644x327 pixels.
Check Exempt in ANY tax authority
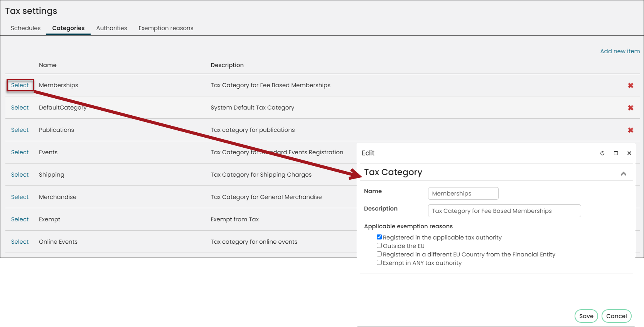pos(379,263)
